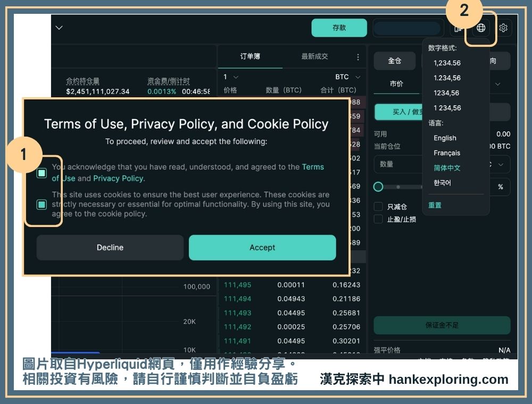Pick the 1.234,56 number format
This screenshot has height=404, width=532.
pyautogui.click(x=447, y=78)
